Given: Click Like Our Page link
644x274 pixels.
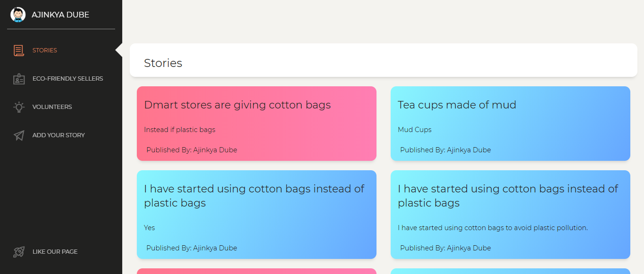Looking at the screenshot, I should coord(55,252).
